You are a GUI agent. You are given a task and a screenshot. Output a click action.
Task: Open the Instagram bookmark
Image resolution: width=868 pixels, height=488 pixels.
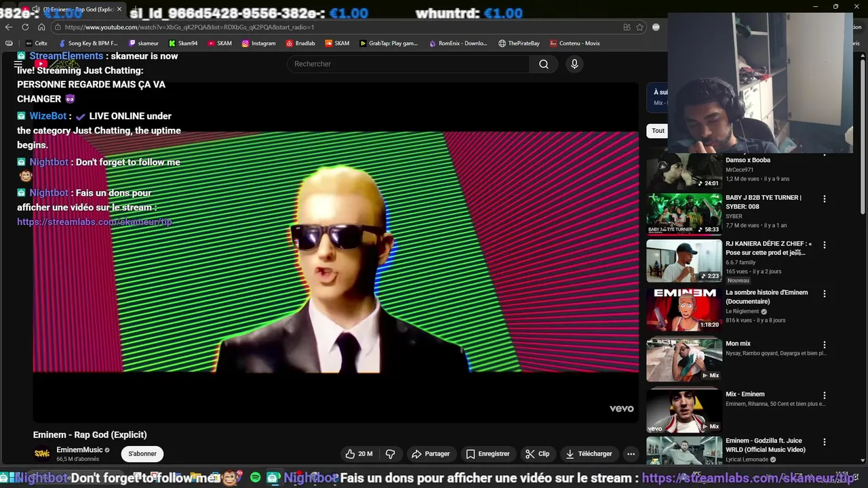258,43
